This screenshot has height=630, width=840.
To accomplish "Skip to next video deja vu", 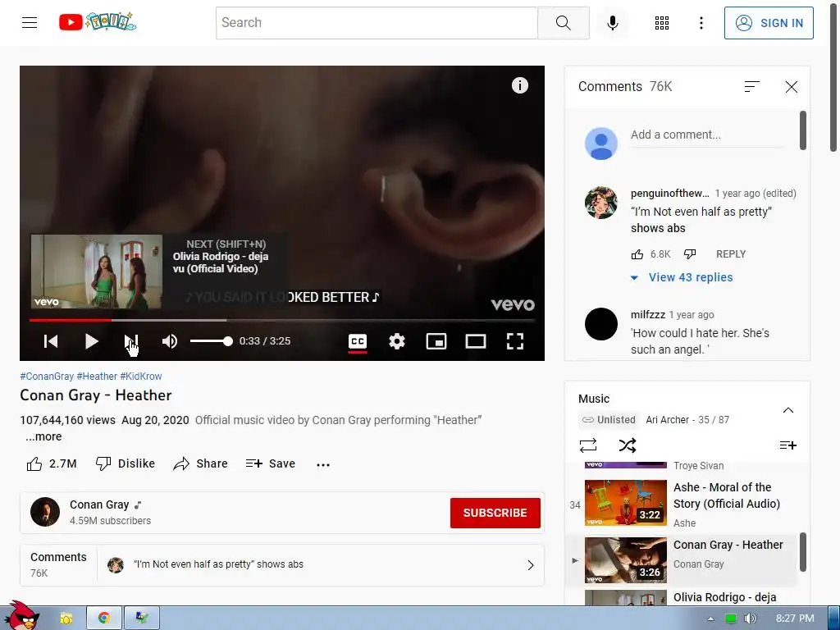I will [x=131, y=341].
